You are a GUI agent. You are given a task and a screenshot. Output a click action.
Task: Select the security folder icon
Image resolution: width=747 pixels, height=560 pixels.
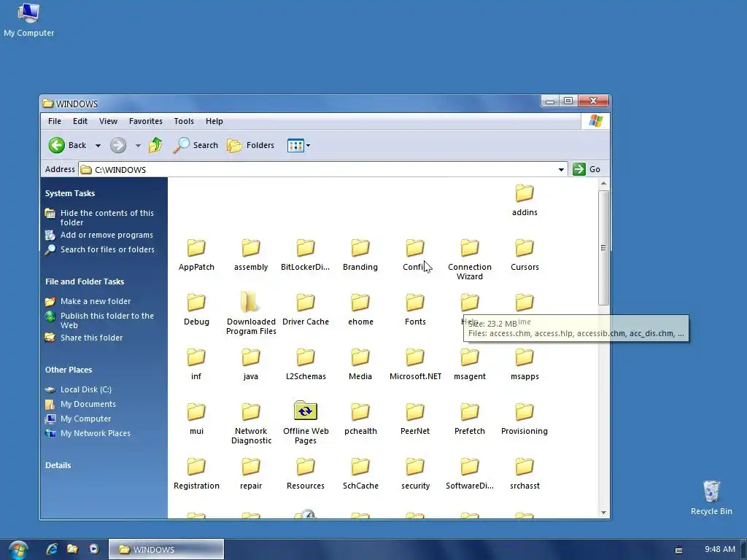click(x=415, y=467)
